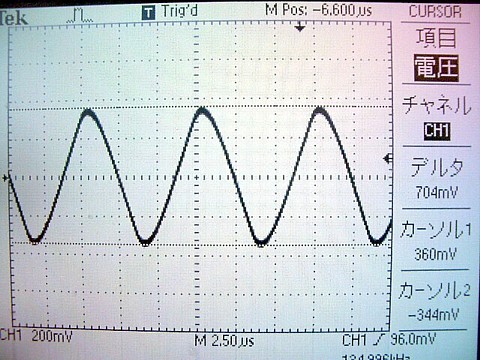Open the チャネル source menu item
This screenshot has height=360, width=480.
coord(437,105)
